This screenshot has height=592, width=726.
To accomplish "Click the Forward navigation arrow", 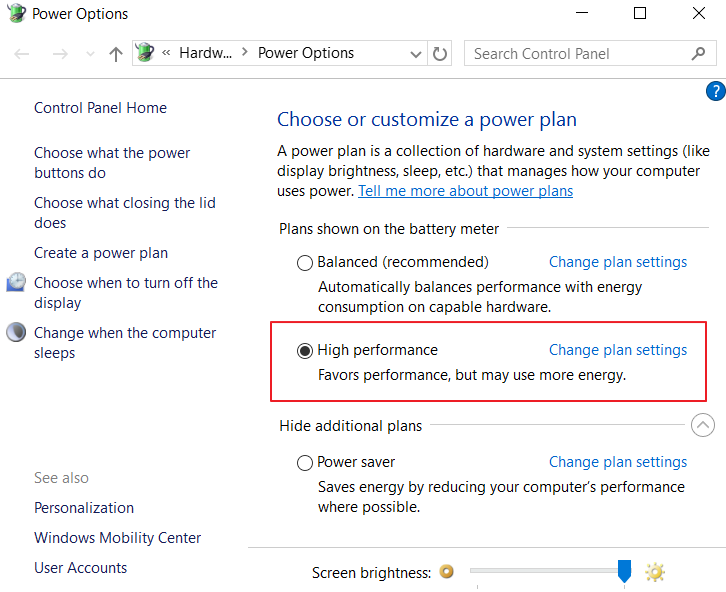I will pyautogui.click(x=60, y=54).
